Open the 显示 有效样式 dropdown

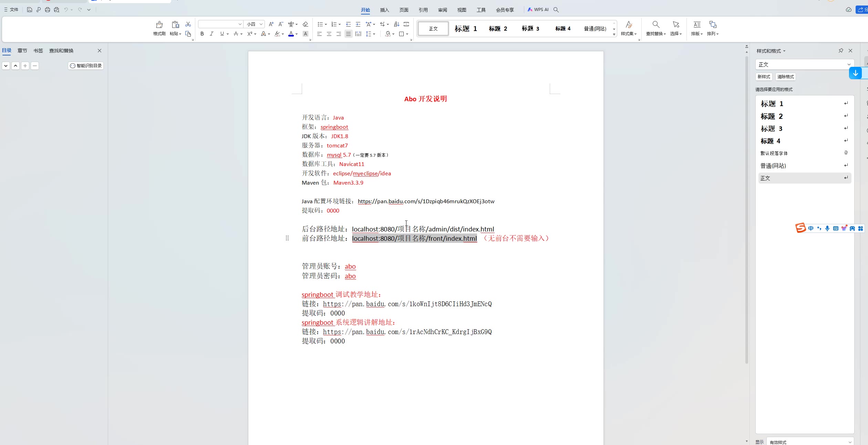(x=810, y=442)
